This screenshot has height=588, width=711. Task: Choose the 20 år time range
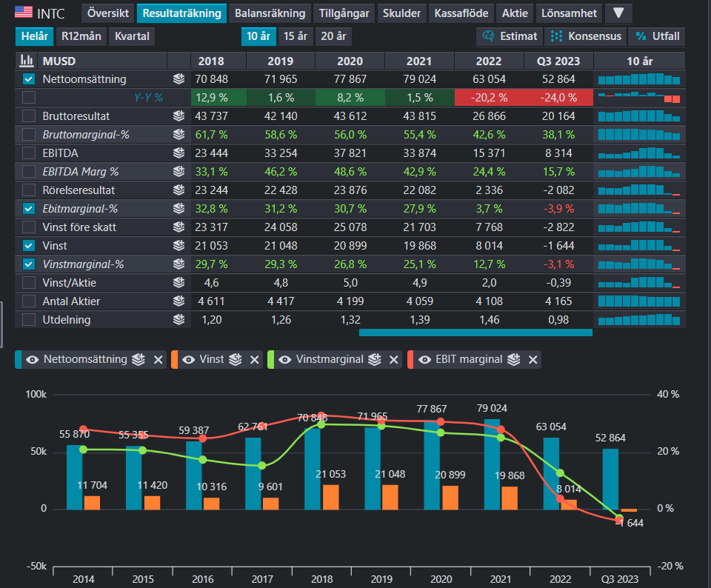point(333,36)
